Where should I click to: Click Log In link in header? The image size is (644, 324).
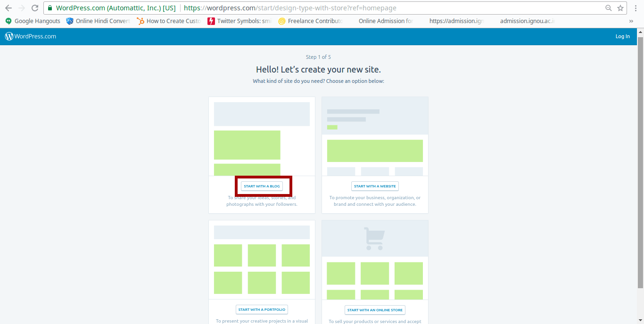coord(622,36)
